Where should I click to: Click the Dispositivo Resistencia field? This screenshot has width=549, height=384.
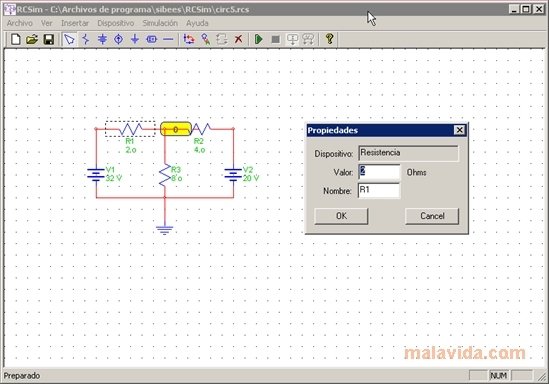pyautogui.click(x=409, y=153)
